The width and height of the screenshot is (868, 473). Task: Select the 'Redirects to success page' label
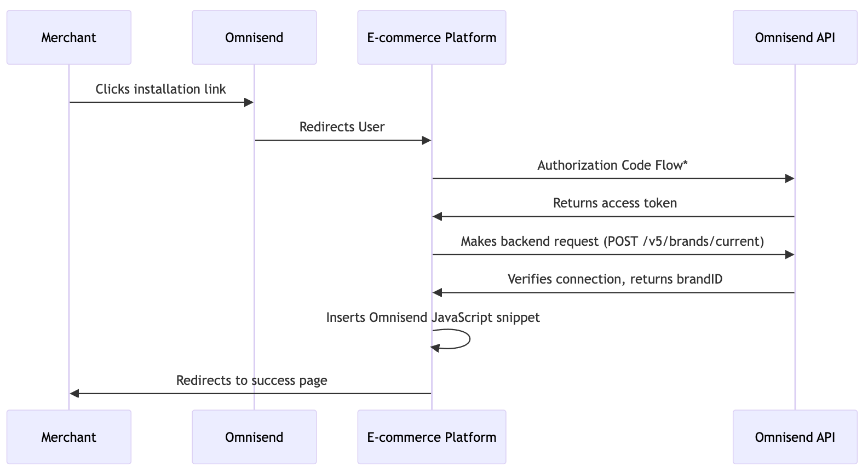[x=252, y=380]
